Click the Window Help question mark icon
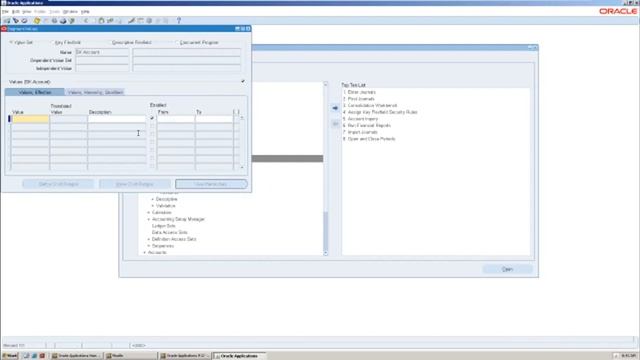This screenshot has height=360, width=640. pyautogui.click(x=179, y=20)
